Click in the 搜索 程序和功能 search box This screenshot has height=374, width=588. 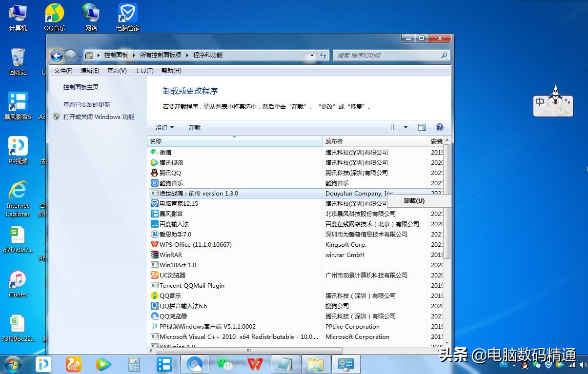tap(390, 56)
